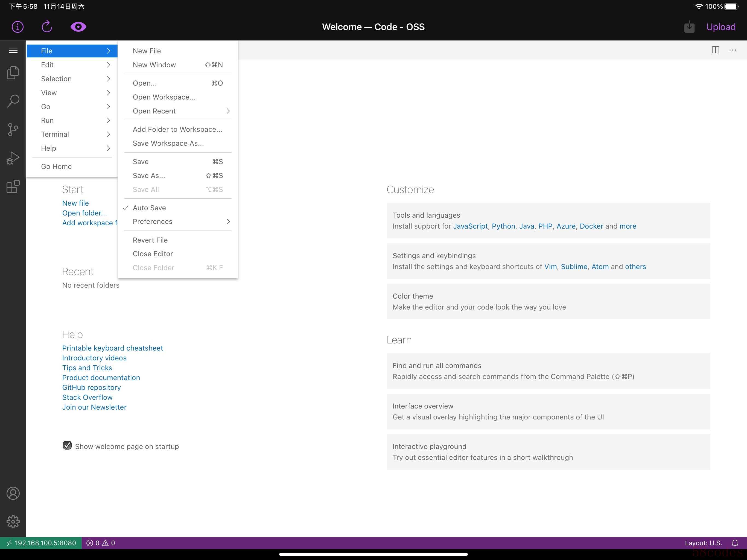Choose Revert File entry
This screenshot has width=747, height=560.
[178, 240]
